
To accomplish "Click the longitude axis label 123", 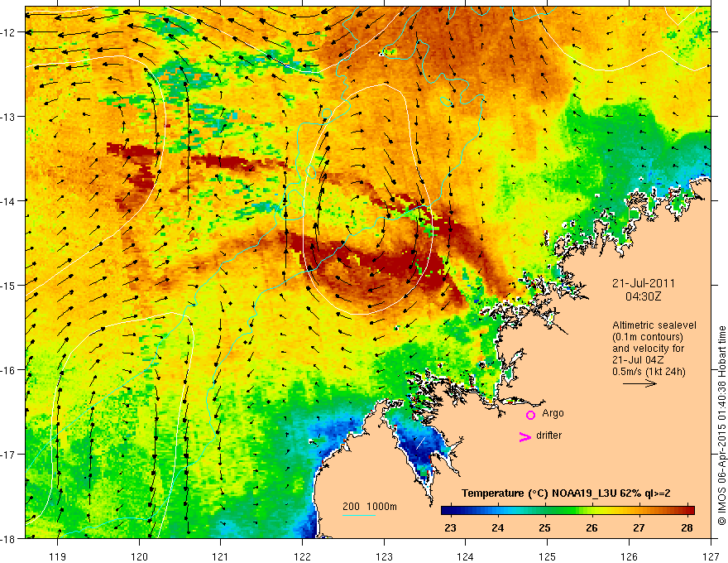I will (x=384, y=556).
